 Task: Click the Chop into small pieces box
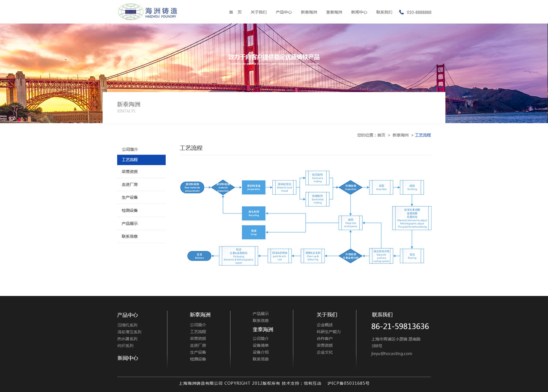tap(351, 223)
